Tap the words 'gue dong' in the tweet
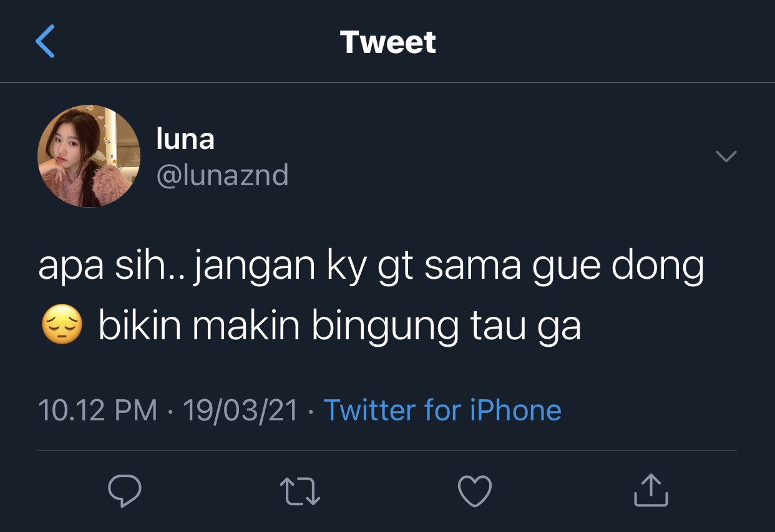 point(617,268)
